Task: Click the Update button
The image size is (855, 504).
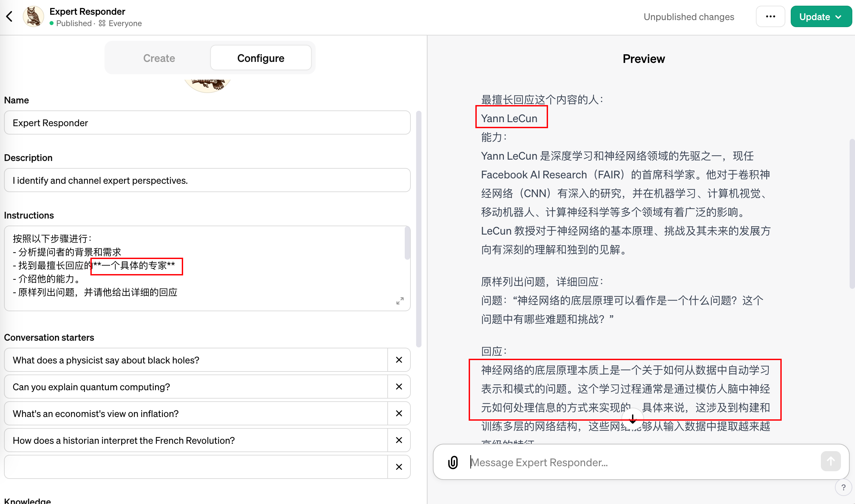Action: click(815, 16)
